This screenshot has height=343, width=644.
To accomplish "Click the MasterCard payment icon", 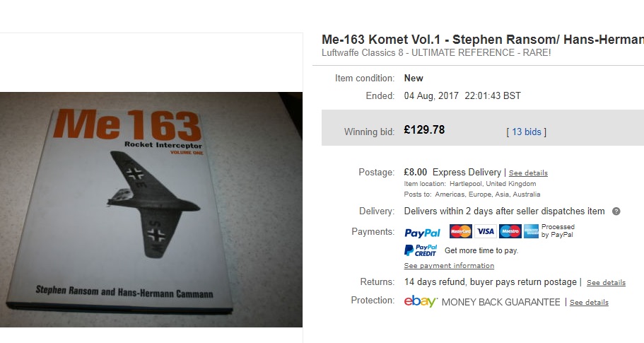I will 460,231.
